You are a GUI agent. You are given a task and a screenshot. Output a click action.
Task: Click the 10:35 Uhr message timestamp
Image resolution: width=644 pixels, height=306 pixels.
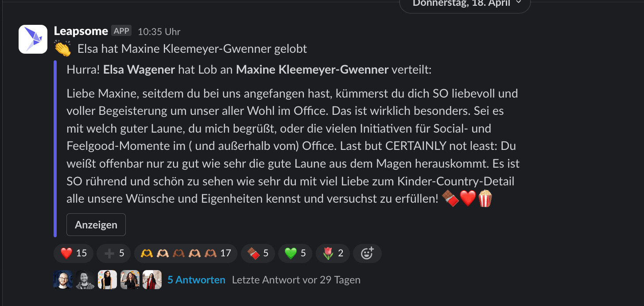[159, 32]
